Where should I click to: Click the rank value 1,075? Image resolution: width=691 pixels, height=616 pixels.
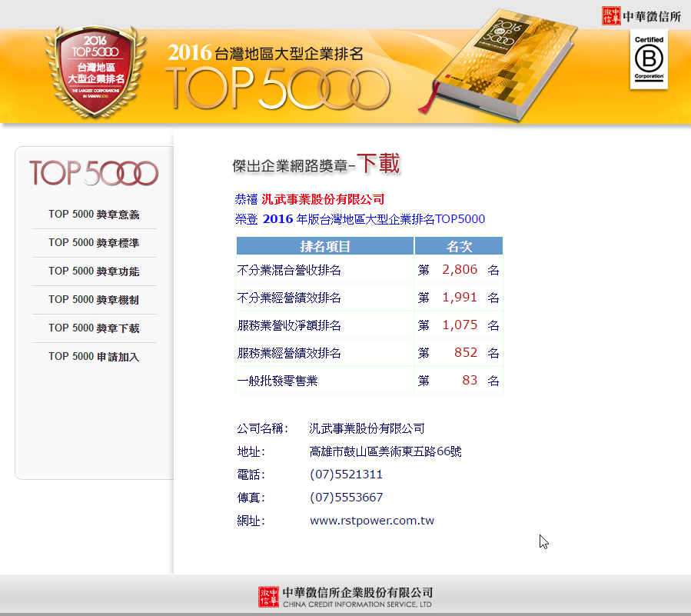[460, 325]
